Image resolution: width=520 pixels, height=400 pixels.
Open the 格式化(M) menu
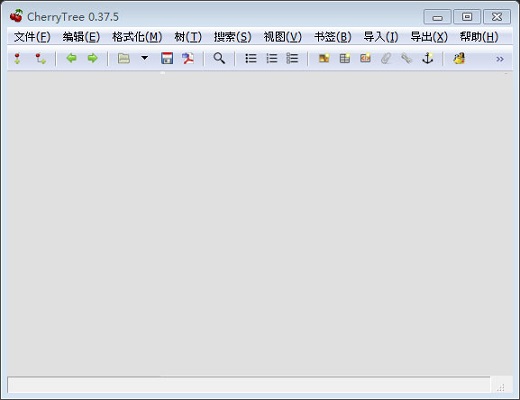[x=137, y=37]
